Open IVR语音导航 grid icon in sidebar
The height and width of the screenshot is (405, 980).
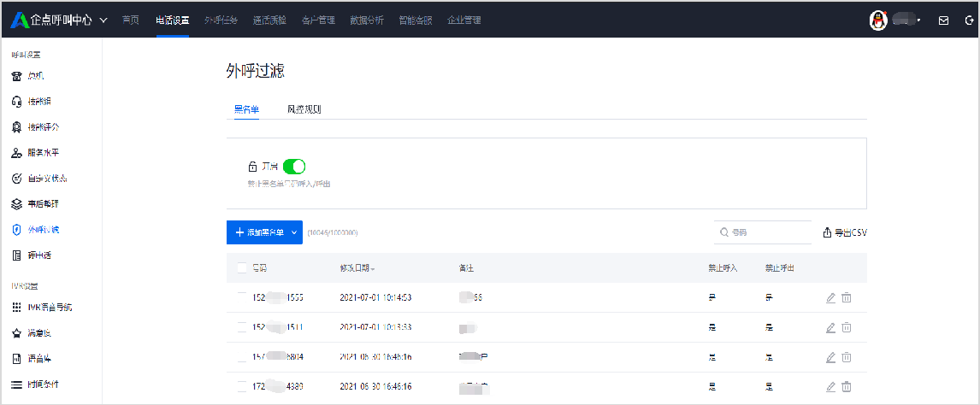(x=16, y=307)
